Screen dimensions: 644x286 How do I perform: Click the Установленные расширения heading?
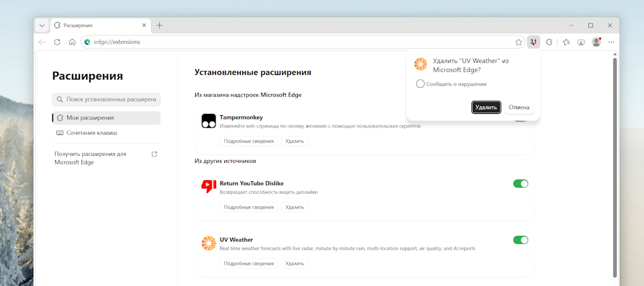point(253,72)
